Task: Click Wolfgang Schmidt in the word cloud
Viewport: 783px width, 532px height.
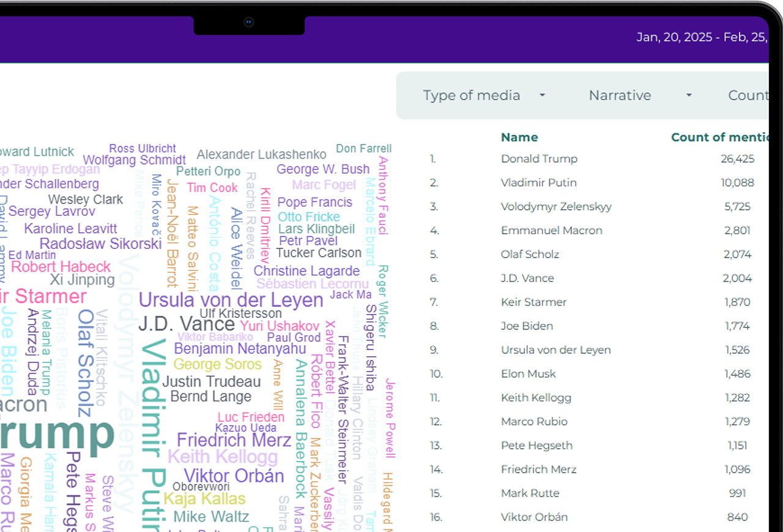Action: click(x=134, y=161)
